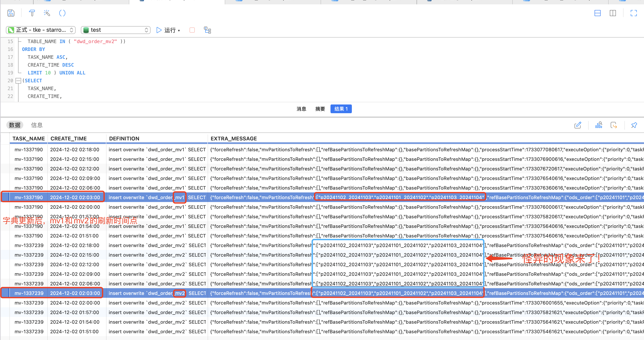Toggle full screen mode icon

(x=634, y=13)
